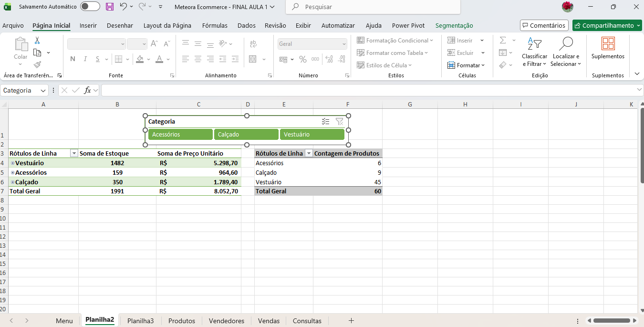The height and width of the screenshot is (327, 644).
Task: Collapse the ribbon with the chevron
Action: (x=637, y=74)
